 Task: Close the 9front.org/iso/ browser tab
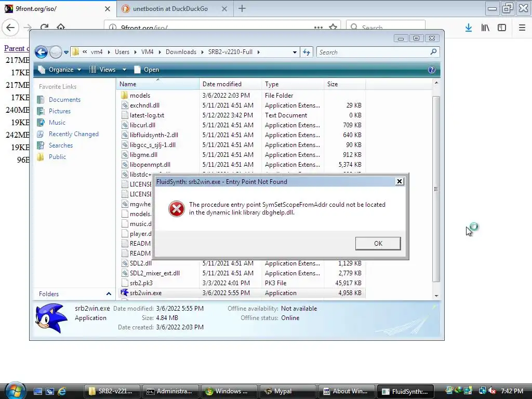tap(107, 9)
